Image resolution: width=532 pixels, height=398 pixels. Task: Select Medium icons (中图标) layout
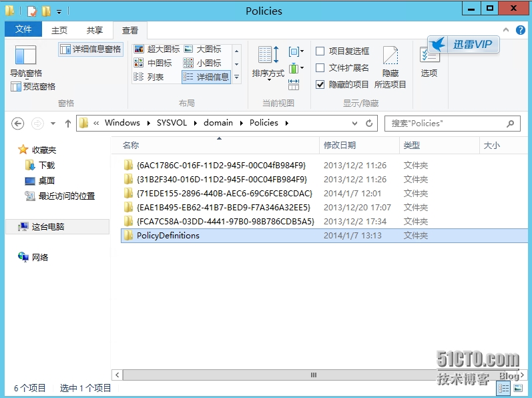153,63
